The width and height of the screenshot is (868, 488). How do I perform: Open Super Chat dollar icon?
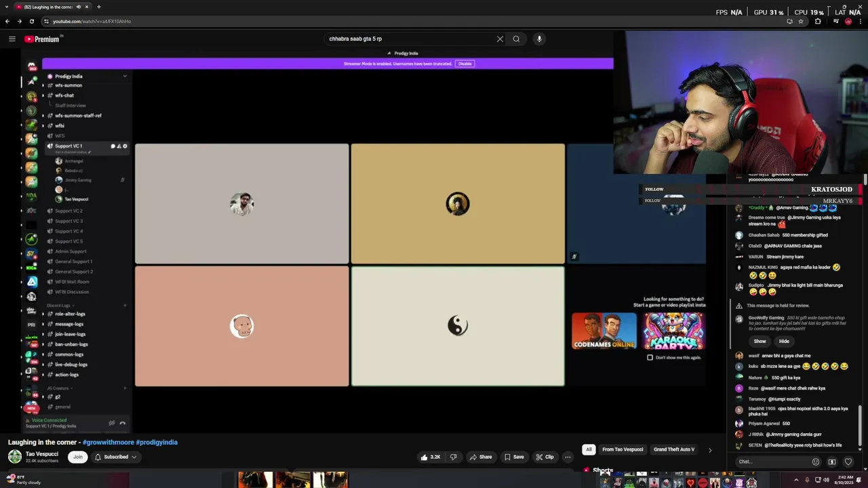(832, 462)
